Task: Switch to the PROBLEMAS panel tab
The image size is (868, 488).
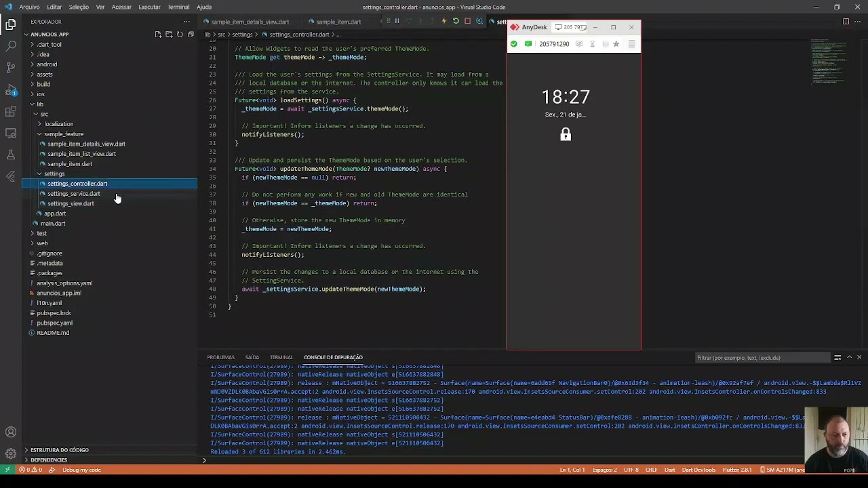Action: pyautogui.click(x=221, y=357)
